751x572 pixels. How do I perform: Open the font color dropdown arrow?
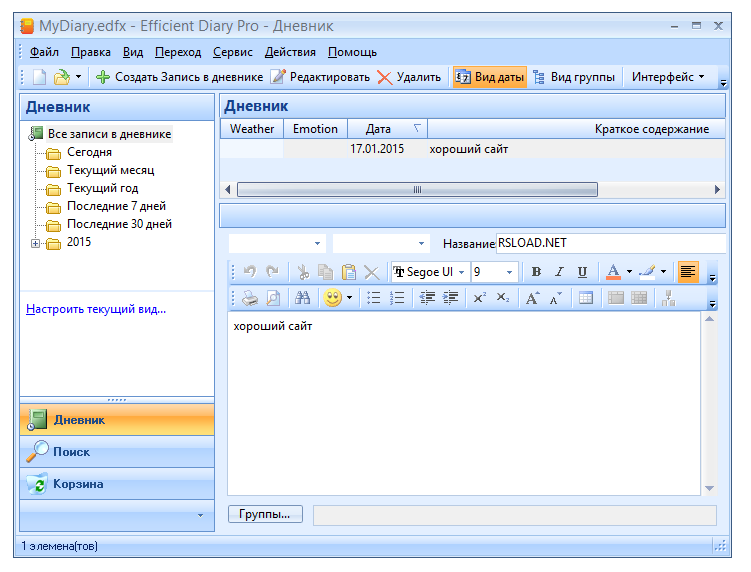pos(629,272)
